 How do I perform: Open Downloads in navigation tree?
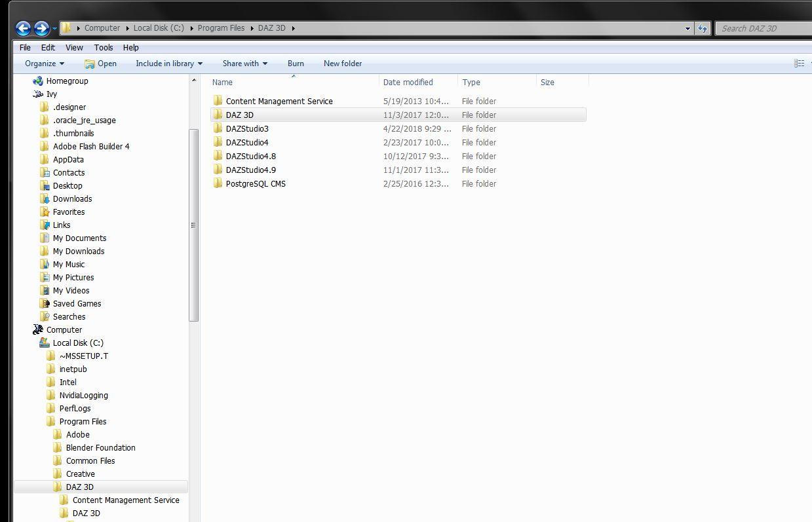[72, 198]
